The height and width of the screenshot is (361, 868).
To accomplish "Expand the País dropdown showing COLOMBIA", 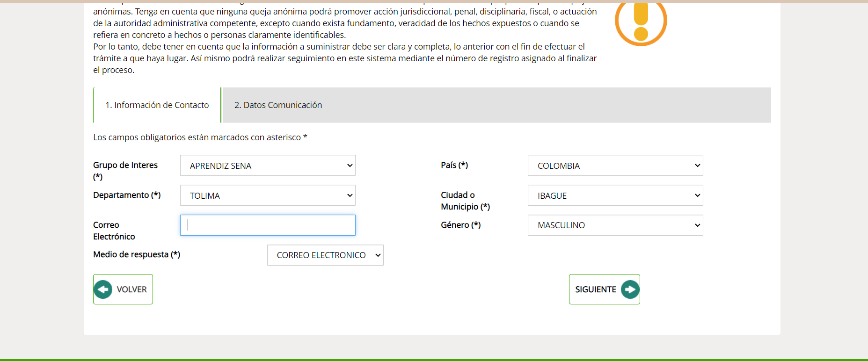I will point(615,166).
